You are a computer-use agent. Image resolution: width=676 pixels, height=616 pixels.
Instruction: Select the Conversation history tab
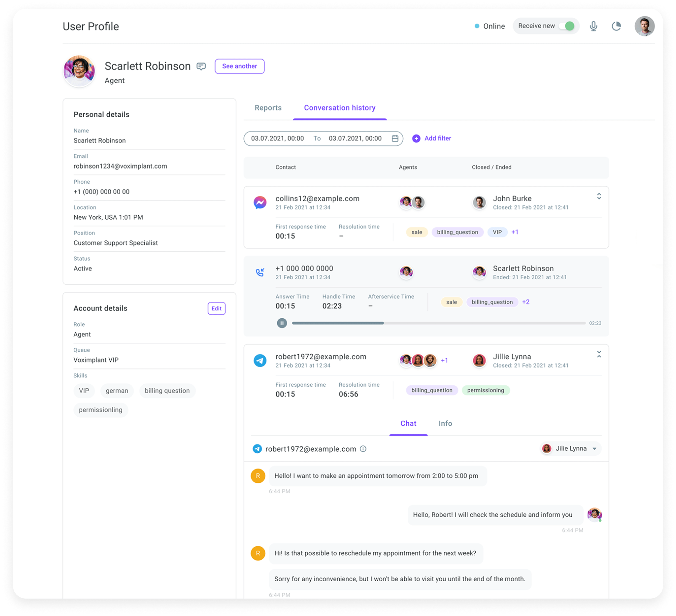click(x=339, y=107)
